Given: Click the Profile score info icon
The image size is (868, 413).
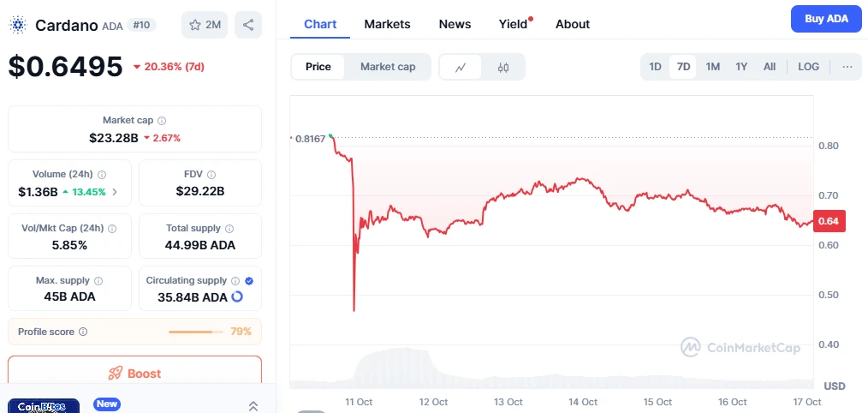Looking at the screenshot, I should 83,332.
